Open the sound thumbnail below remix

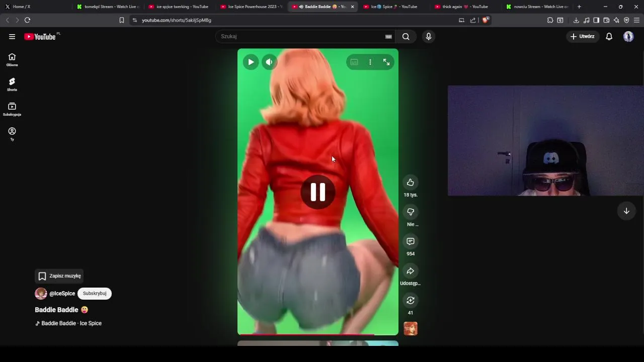[411, 328]
